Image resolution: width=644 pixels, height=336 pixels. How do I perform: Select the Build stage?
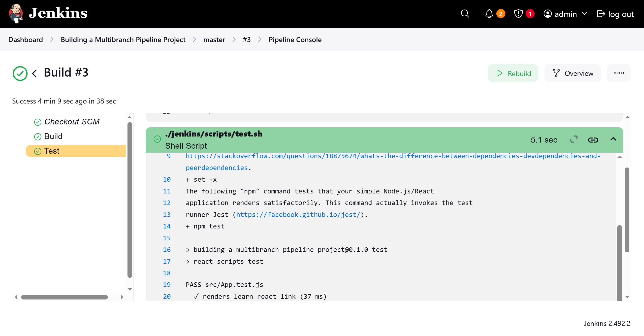click(76, 136)
